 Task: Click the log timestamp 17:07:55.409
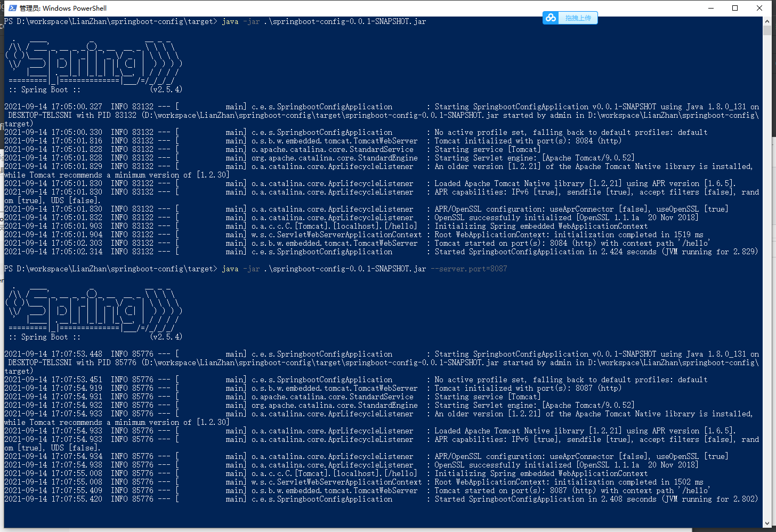pos(77,490)
